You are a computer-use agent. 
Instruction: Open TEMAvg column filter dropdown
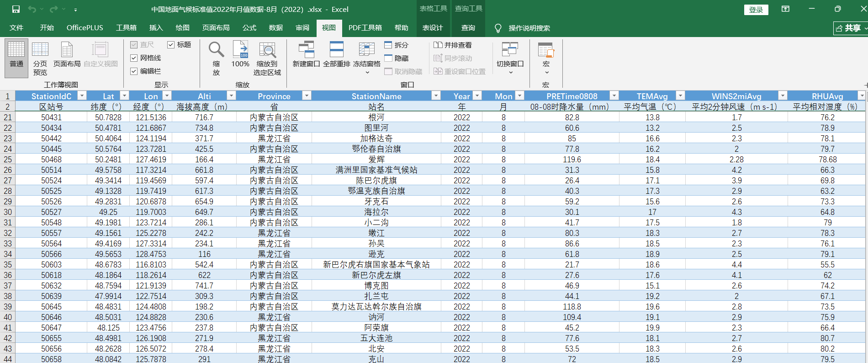(x=680, y=96)
